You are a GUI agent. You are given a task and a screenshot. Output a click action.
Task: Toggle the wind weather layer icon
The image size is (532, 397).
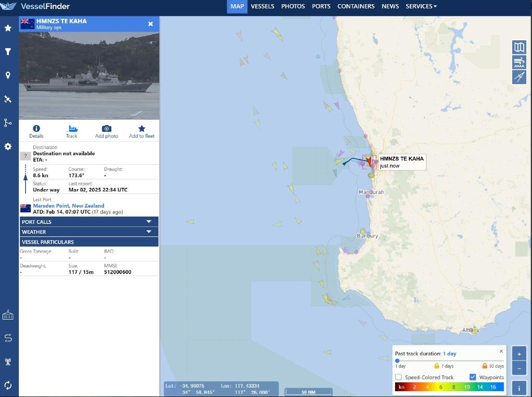519,62
